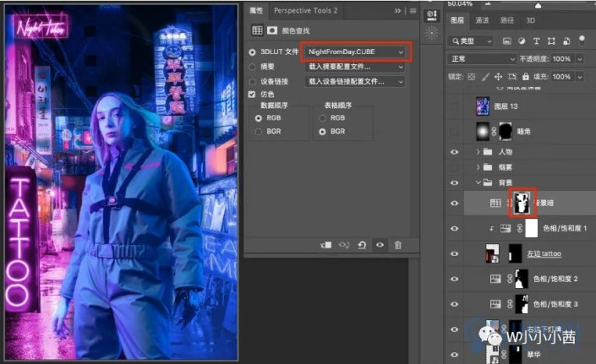The width and height of the screenshot is (596, 364).
Task: Filter layers by smart object icon
Action: coord(566,41)
